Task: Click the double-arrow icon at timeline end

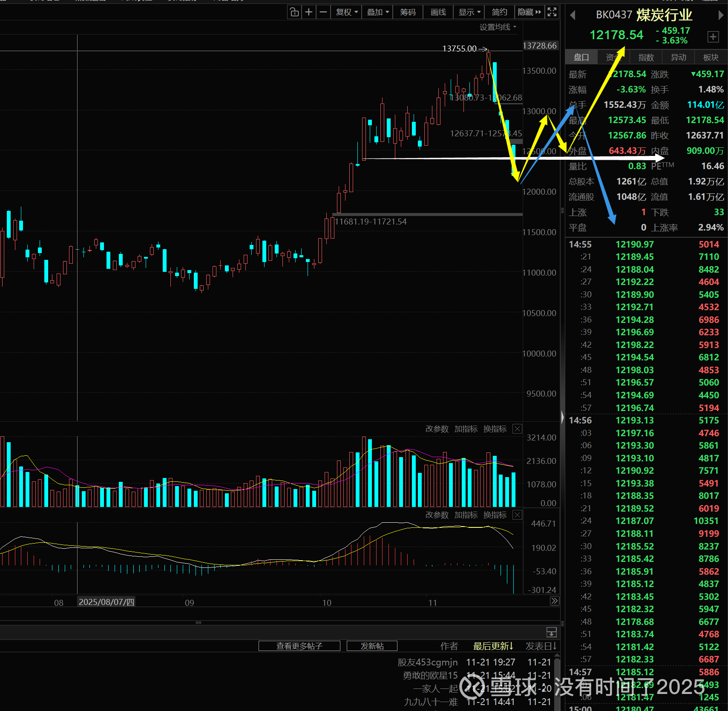Action: click(x=554, y=601)
